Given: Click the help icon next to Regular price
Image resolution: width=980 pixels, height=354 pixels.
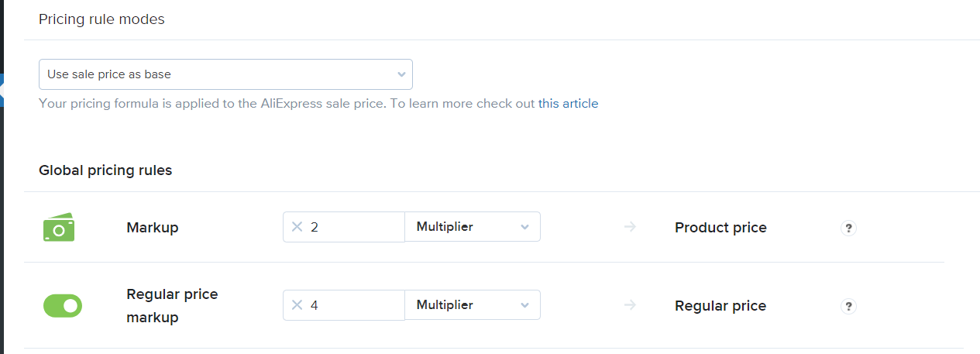Looking at the screenshot, I should (848, 306).
